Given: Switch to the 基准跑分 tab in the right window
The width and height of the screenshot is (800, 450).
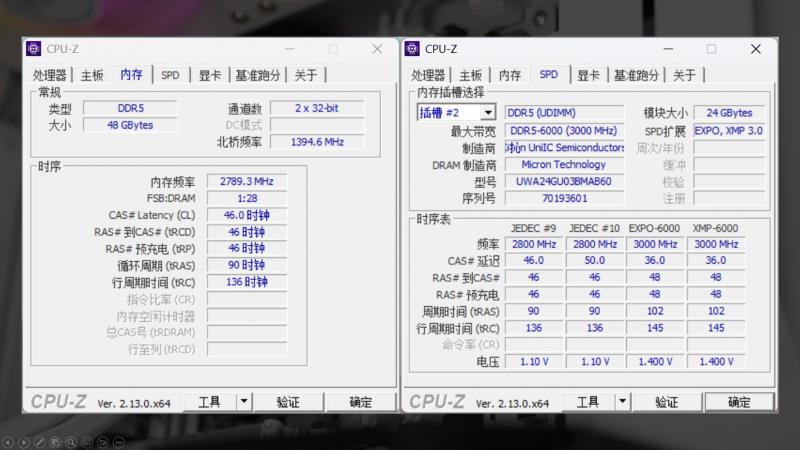Looking at the screenshot, I should (636, 76).
